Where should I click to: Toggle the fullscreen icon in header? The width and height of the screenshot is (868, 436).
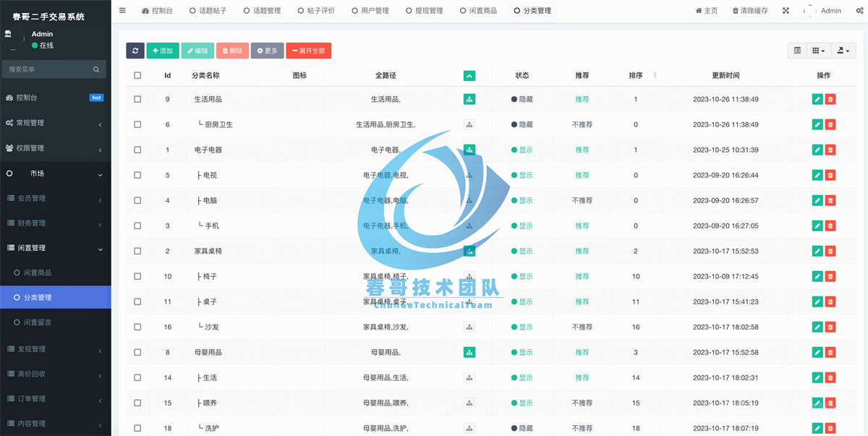point(786,11)
